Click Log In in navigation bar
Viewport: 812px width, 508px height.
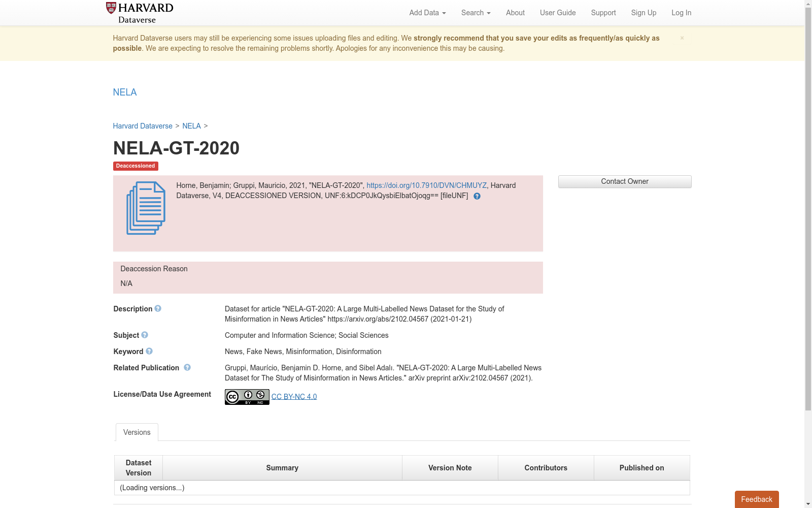click(x=681, y=13)
